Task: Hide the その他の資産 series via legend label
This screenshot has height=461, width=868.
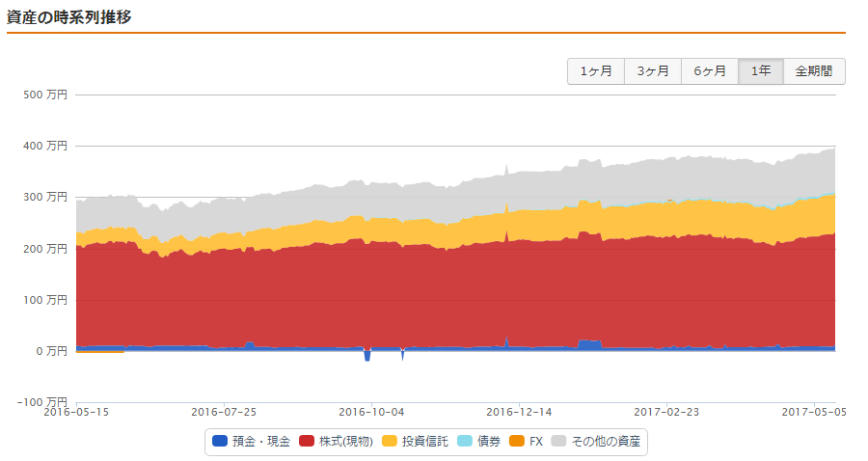Action: 606,442
